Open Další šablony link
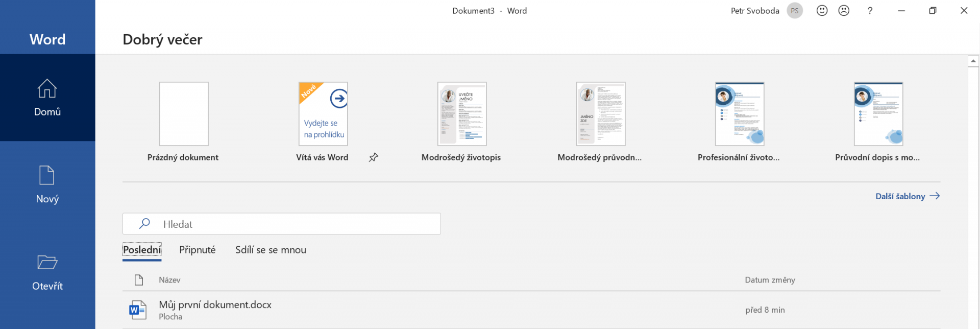 pos(908,196)
